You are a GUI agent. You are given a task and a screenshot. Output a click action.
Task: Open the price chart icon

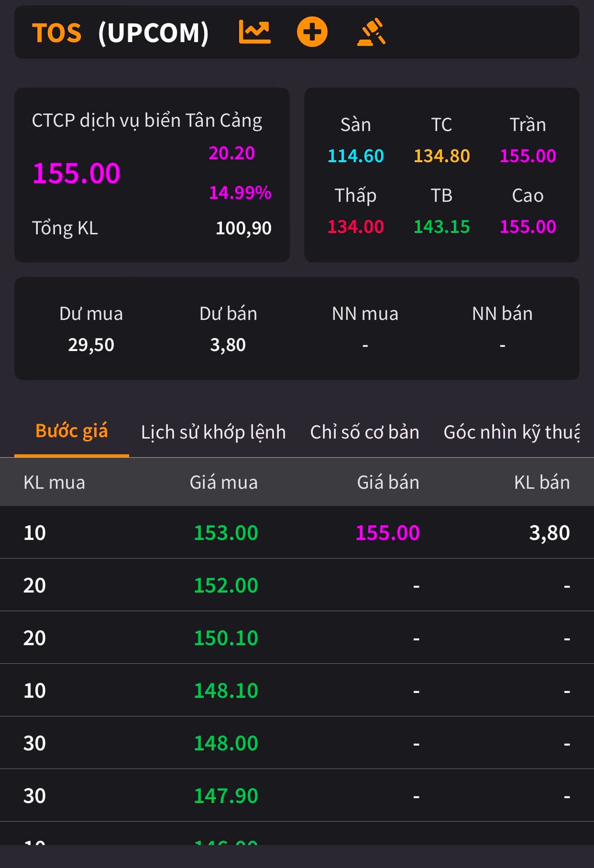coord(254,33)
